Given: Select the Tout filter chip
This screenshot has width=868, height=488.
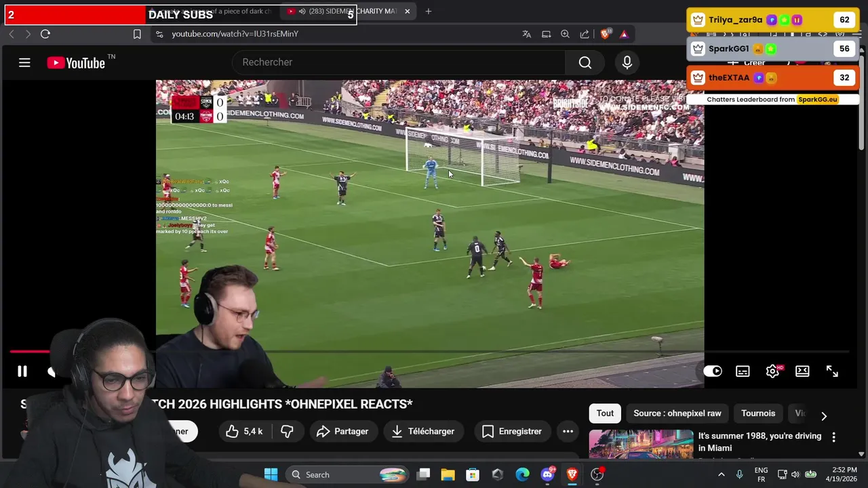Looking at the screenshot, I should click(x=605, y=413).
